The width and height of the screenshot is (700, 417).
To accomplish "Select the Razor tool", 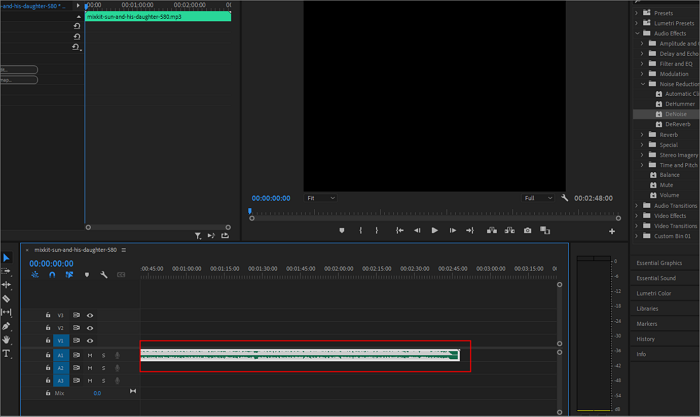I will click(x=6, y=298).
